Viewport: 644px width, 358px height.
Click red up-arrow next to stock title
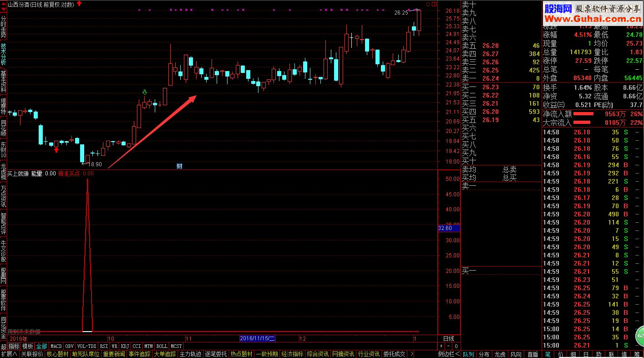point(79,3)
